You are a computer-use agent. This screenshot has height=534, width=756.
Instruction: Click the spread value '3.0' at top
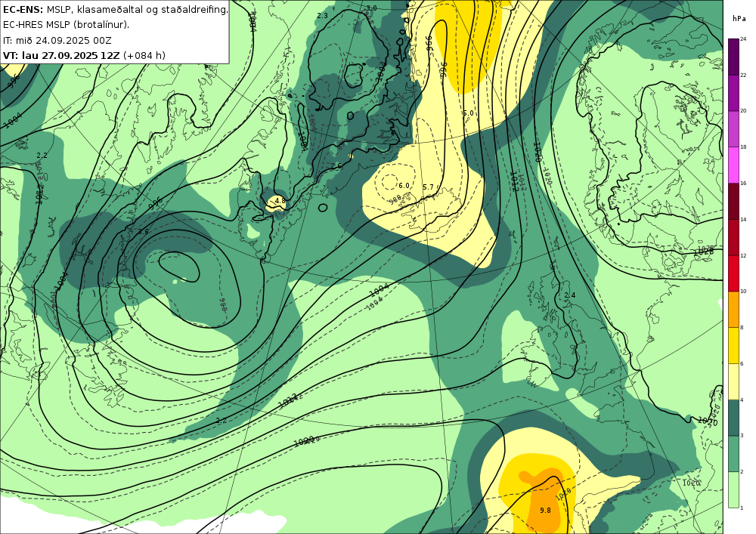pos(371,8)
